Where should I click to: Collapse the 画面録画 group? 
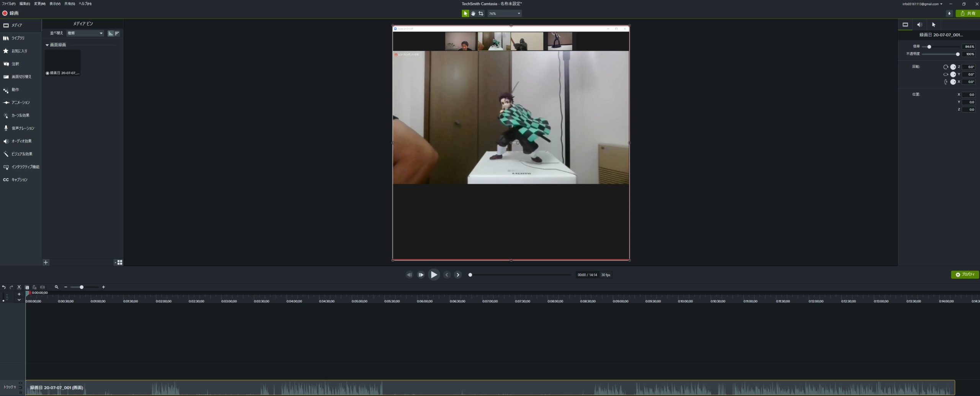pos(47,45)
